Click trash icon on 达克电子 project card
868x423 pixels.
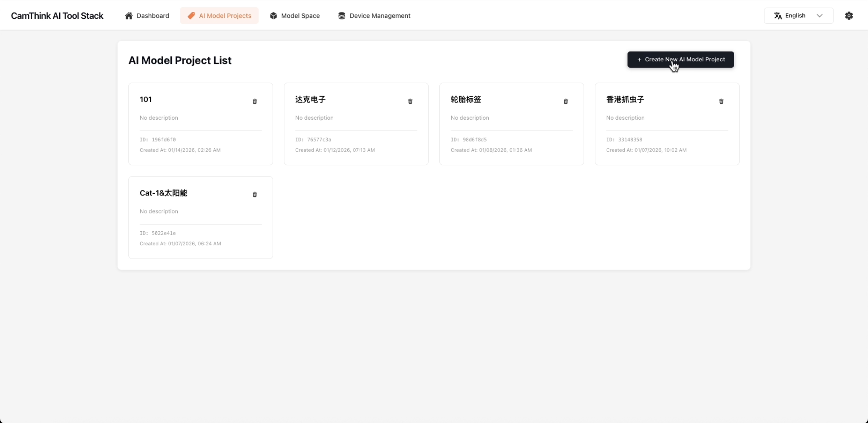(x=410, y=101)
